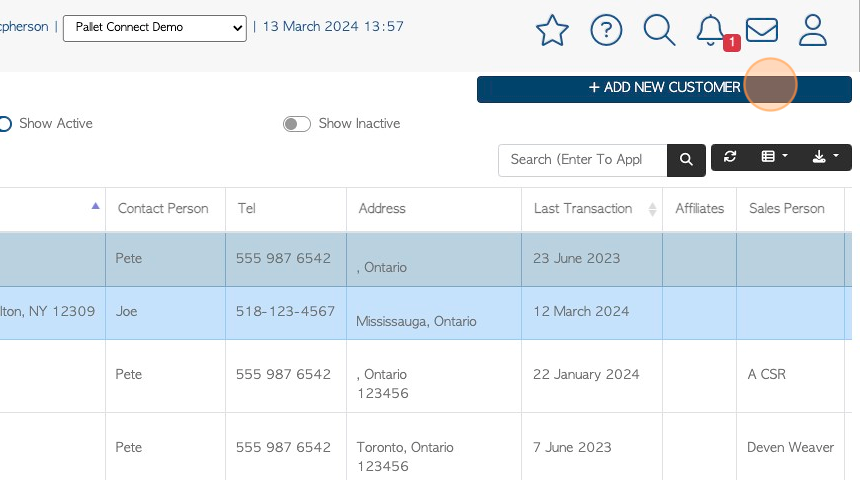Open the export download dropdown
Viewport: 860px width, 480px height.
pyautogui.click(x=825, y=157)
